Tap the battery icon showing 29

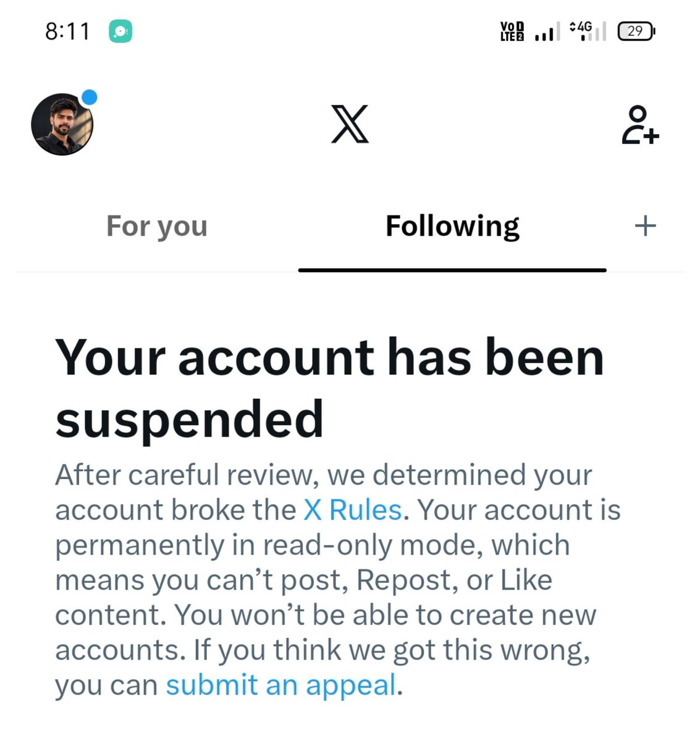tap(637, 31)
